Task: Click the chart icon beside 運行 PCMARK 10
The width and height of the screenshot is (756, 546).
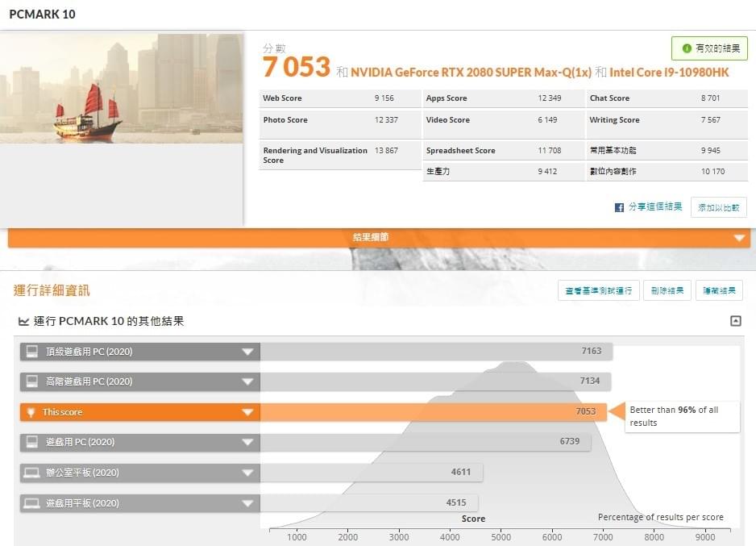Action: click(23, 321)
